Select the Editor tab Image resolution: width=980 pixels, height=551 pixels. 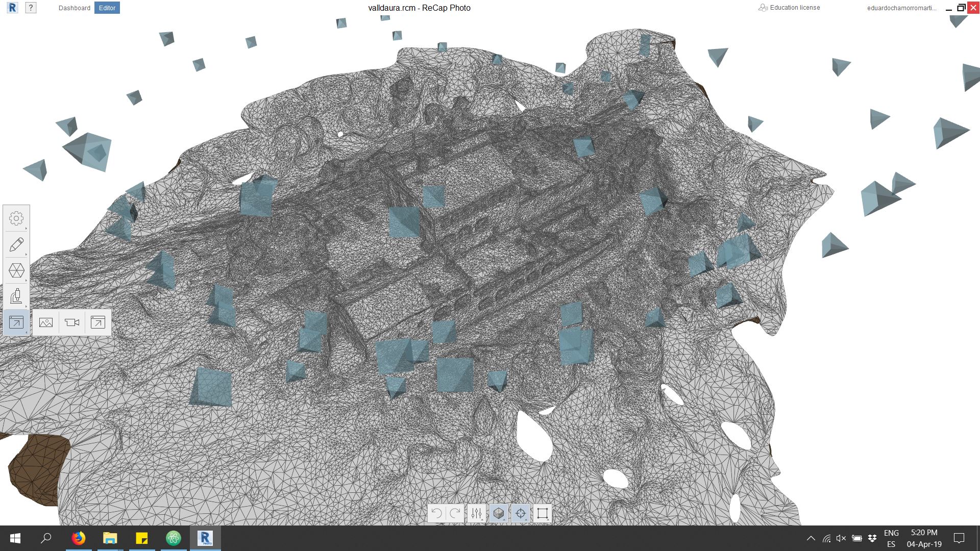click(x=107, y=8)
